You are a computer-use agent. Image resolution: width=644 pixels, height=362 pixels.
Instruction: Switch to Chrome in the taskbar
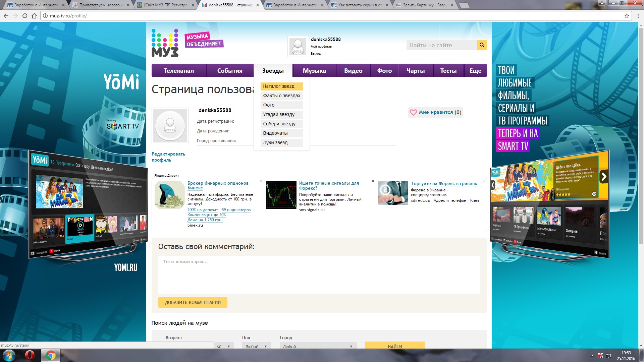51,355
